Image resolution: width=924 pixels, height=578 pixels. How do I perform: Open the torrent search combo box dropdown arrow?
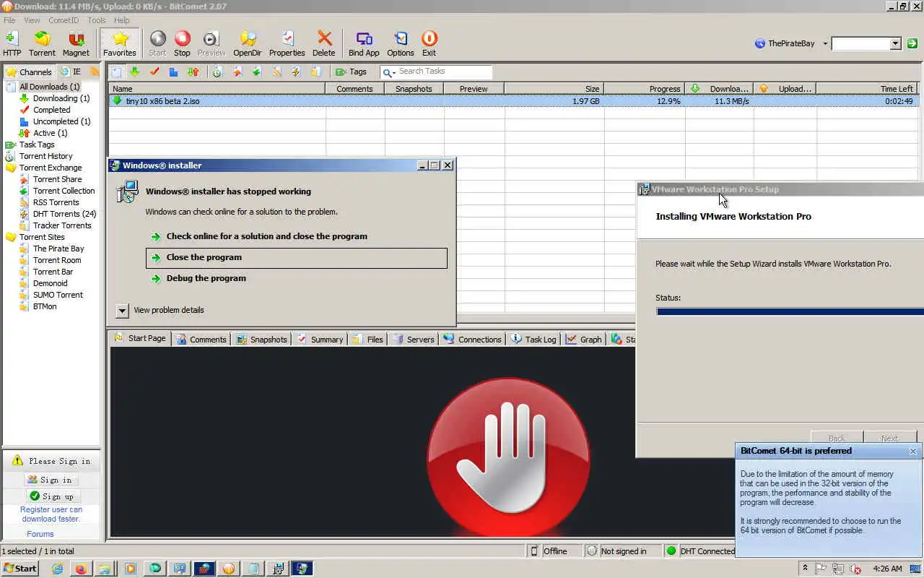[x=895, y=43]
